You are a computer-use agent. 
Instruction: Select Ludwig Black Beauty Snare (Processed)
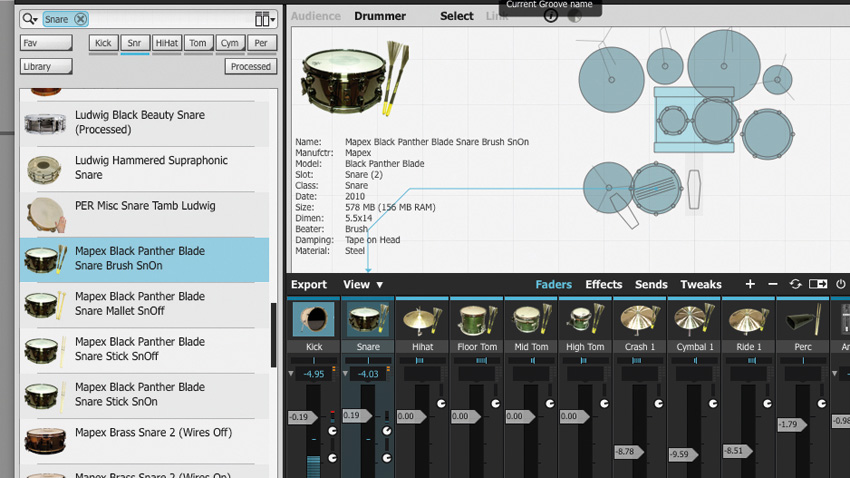click(144, 122)
